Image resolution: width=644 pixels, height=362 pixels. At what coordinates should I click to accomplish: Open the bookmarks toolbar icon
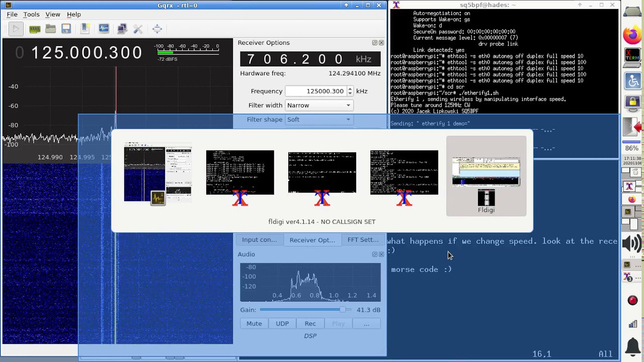click(85, 29)
